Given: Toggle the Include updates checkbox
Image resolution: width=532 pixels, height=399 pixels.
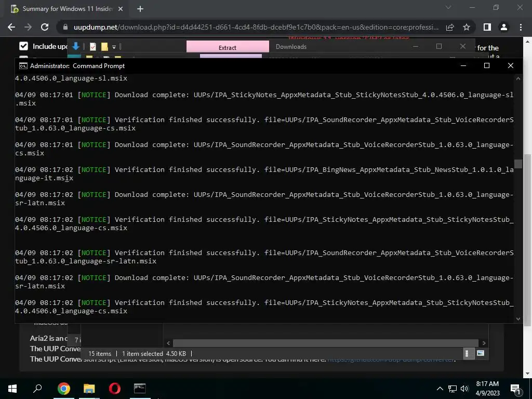Looking at the screenshot, I should click(23, 46).
